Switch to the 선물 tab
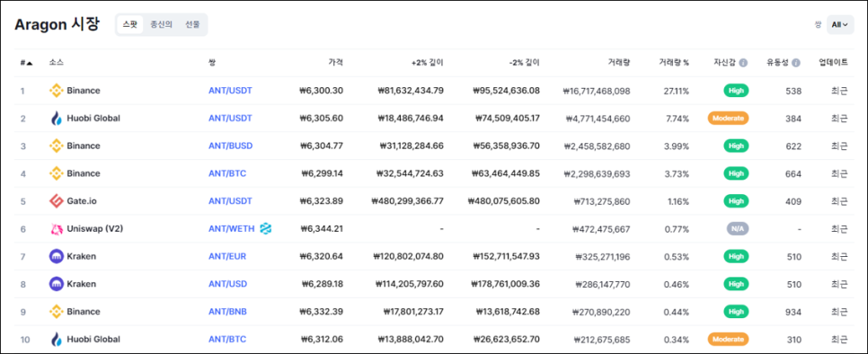The image size is (868, 354). pyautogui.click(x=192, y=25)
